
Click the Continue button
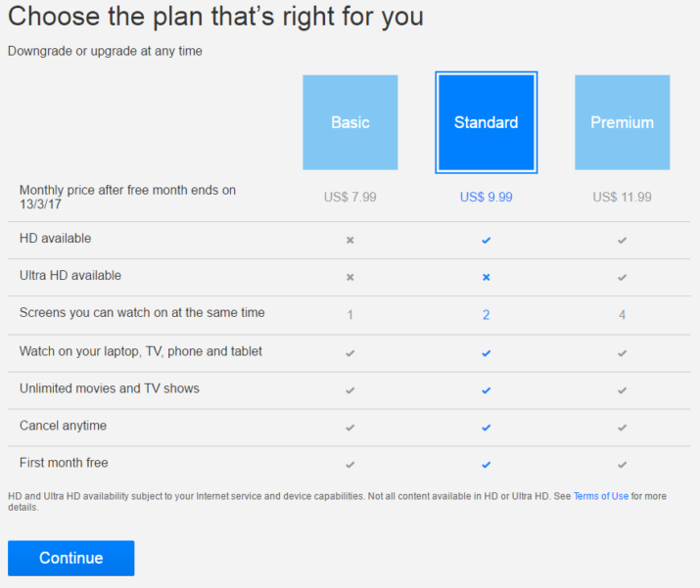pos(71,558)
